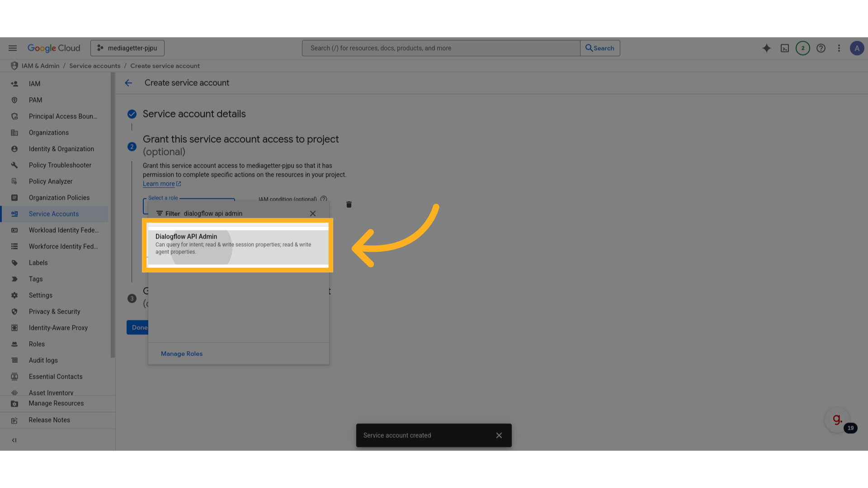Open Identity-Aware Proxy sidebar item

(x=54, y=328)
